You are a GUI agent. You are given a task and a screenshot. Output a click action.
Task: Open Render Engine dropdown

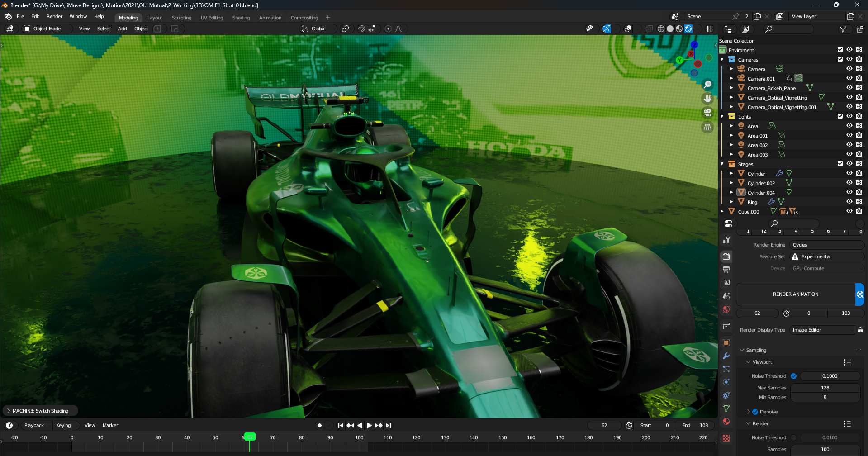tap(826, 245)
